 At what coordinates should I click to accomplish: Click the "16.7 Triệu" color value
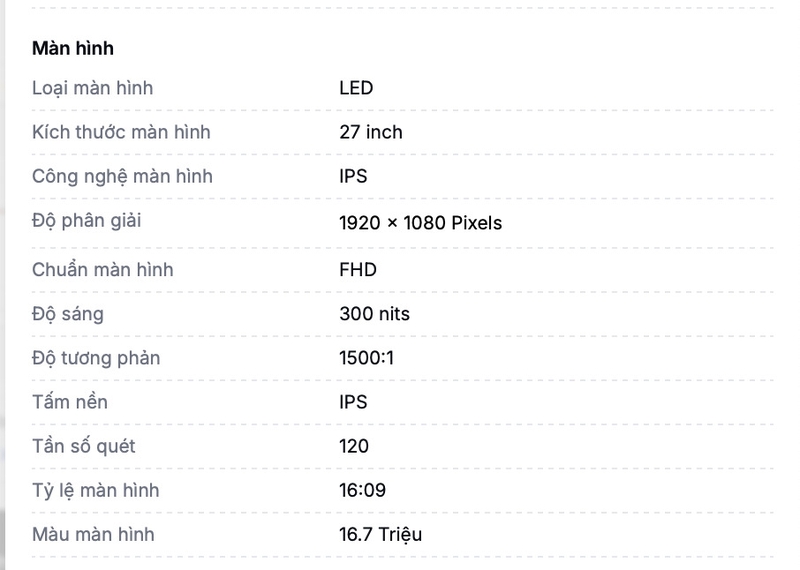(381, 535)
